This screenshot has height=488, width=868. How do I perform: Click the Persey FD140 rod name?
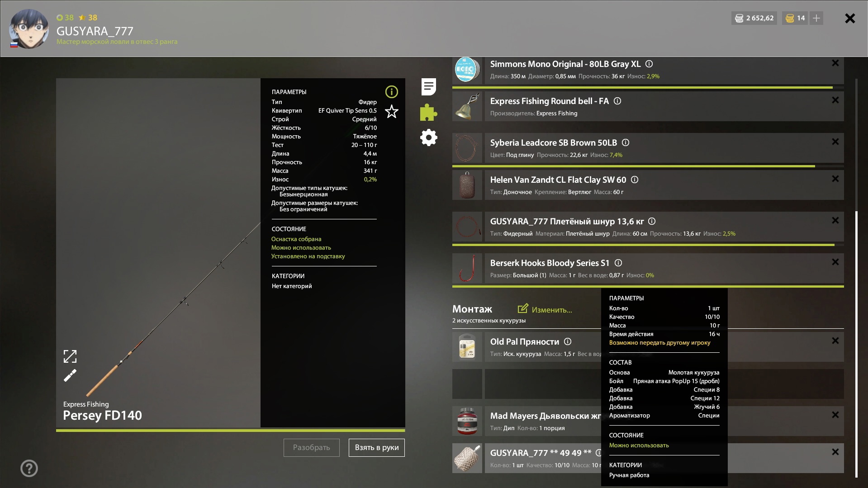102,415
